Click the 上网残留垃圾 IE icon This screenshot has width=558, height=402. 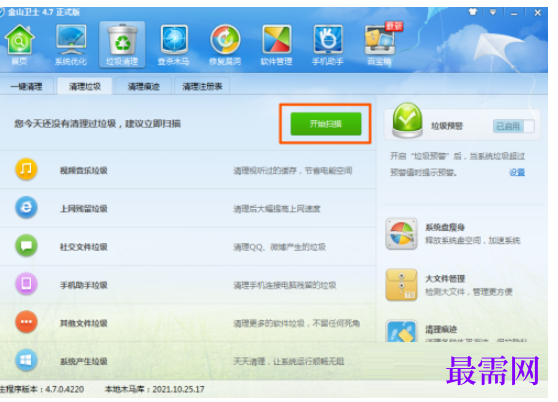pos(26,207)
